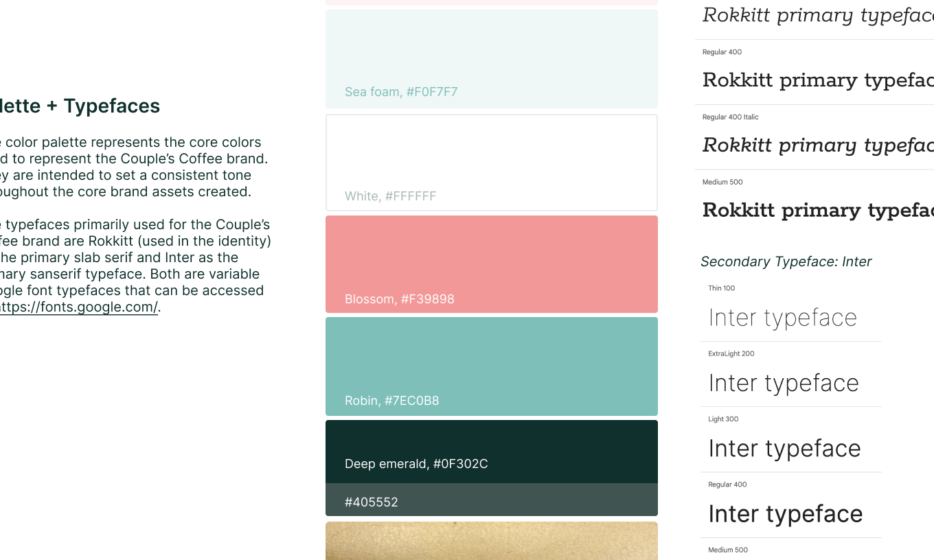Open the fonts.google.com link

[x=78, y=307]
